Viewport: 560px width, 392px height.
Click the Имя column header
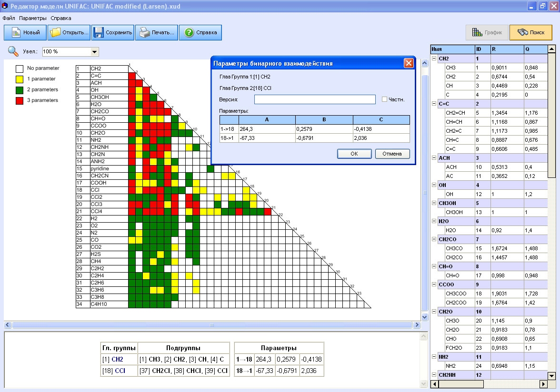tap(452, 49)
